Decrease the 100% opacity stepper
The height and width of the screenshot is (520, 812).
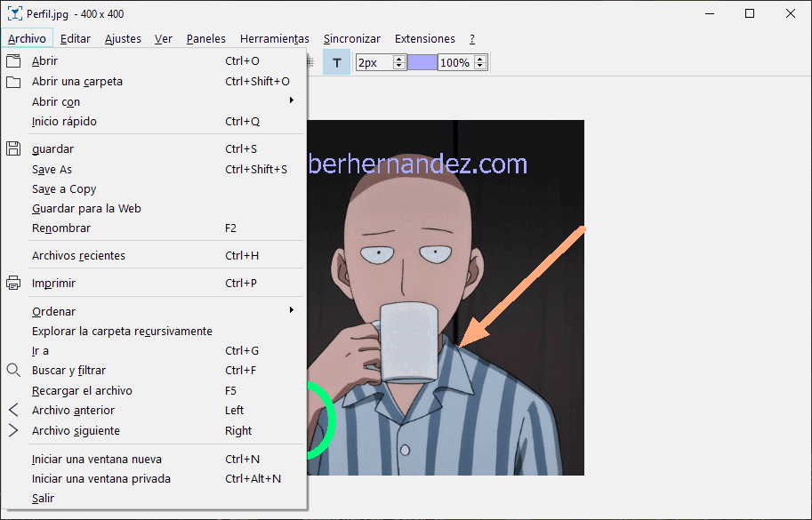point(480,67)
